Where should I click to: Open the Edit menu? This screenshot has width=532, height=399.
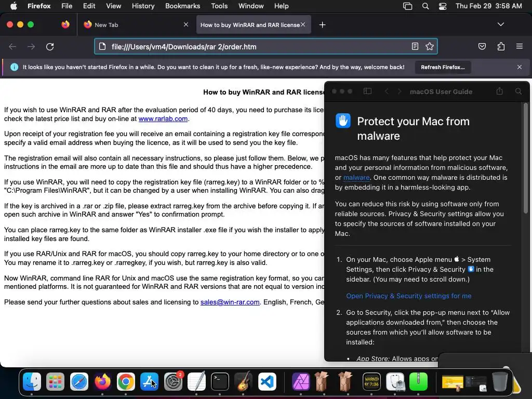coord(89,6)
